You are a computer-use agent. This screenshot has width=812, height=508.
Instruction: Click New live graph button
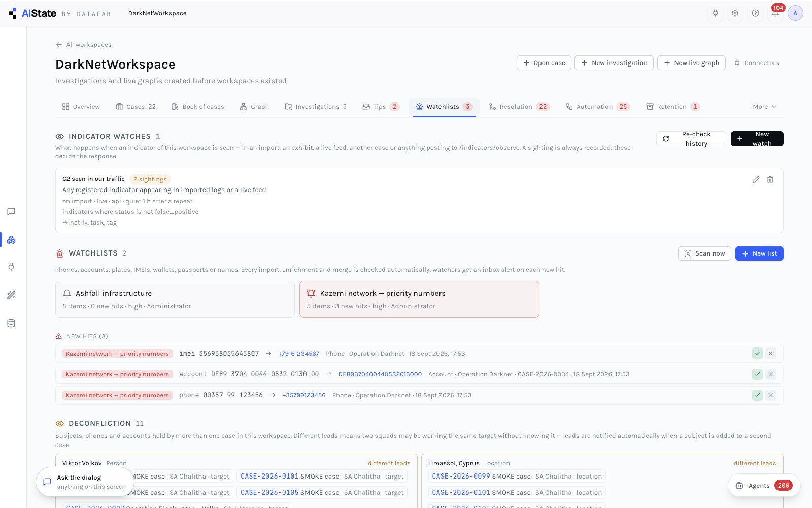691,63
